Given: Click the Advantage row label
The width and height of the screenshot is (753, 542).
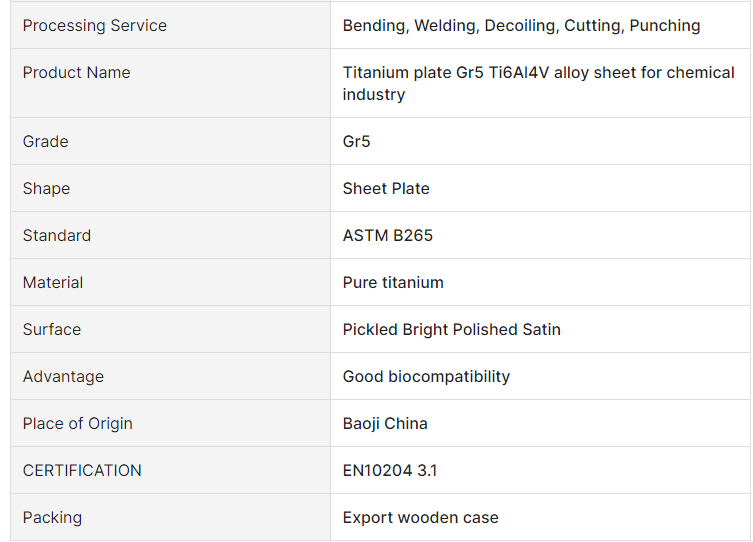Looking at the screenshot, I should point(63,376).
